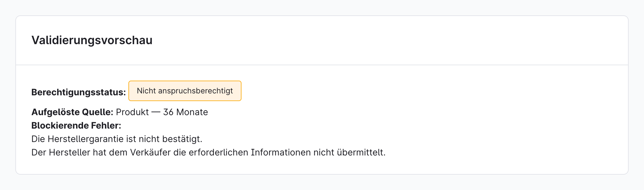644x190 pixels.
Task: Click the word übermittelt ending the second error
Action: (x=361, y=152)
